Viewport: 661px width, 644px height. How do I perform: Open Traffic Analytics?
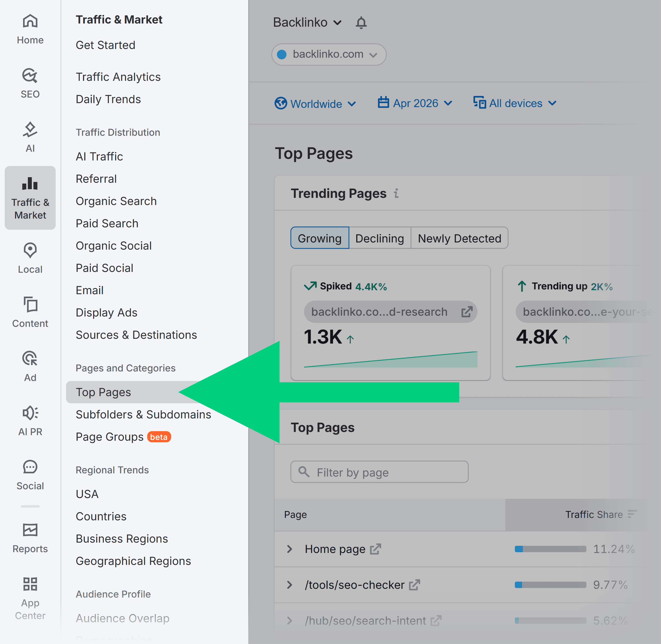click(x=118, y=77)
